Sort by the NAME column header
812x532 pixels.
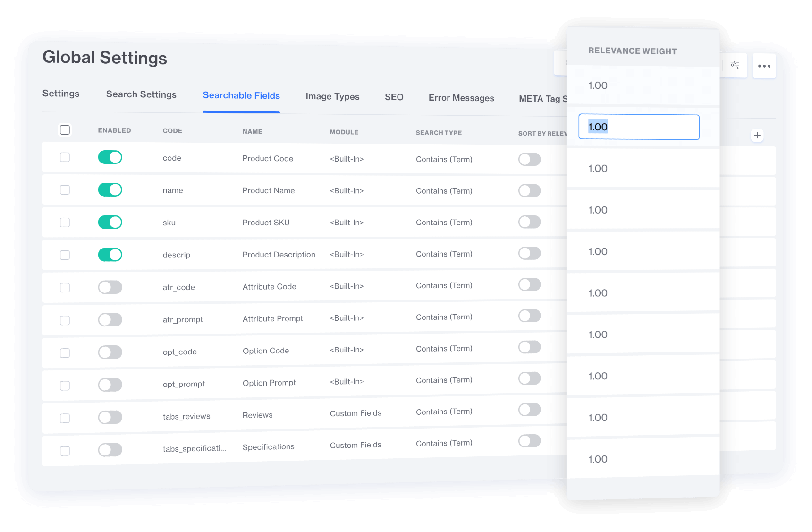252,131
